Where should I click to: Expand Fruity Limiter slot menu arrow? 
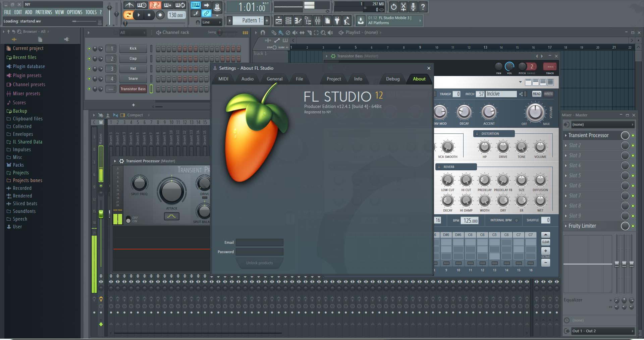tap(566, 226)
